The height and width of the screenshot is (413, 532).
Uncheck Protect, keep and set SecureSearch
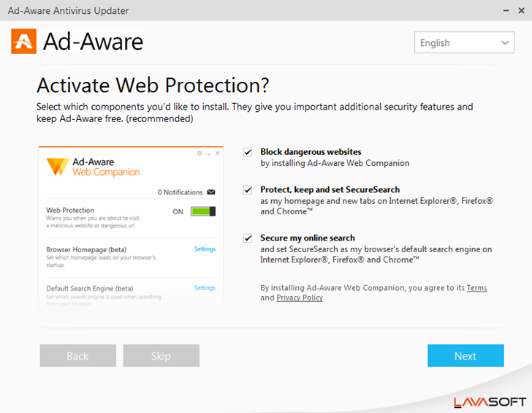pyautogui.click(x=248, y=190)
